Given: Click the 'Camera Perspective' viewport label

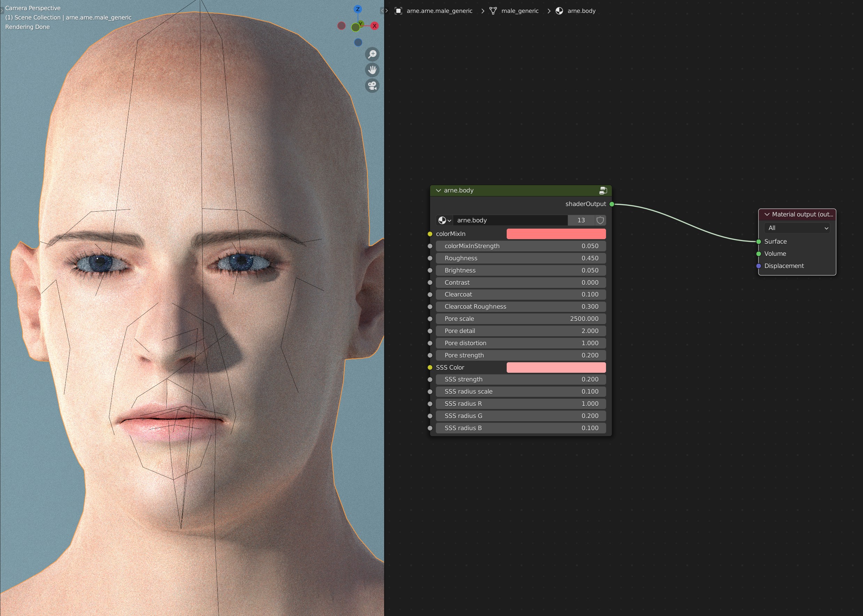Looking at the screenshot, I should [33, 8].
